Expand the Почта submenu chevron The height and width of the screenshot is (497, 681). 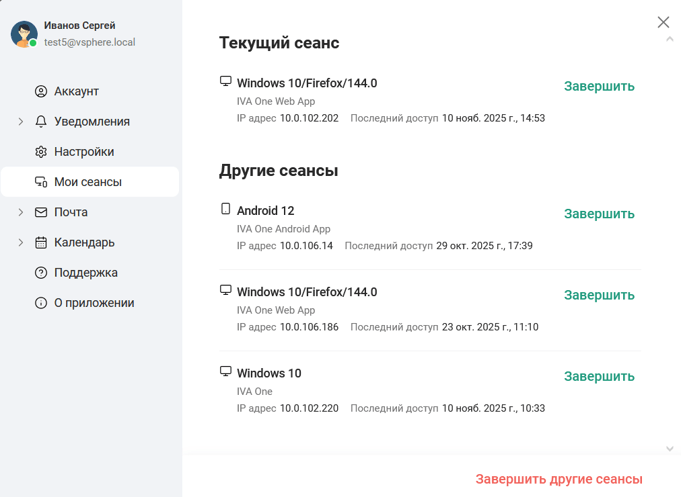pyautogui.click(x=21, y=212)
